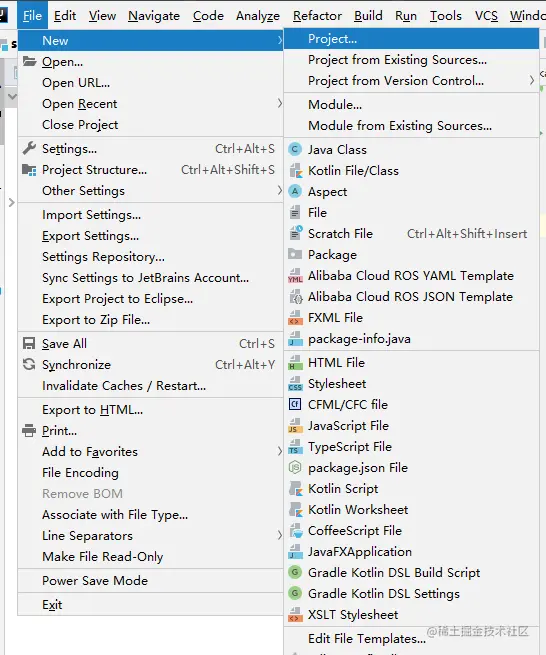The height and width of the screenshot is (655, 546).
Task: Click the Gradle Kotlin DSL Settings icon
Action: click(x=295, y=593)
